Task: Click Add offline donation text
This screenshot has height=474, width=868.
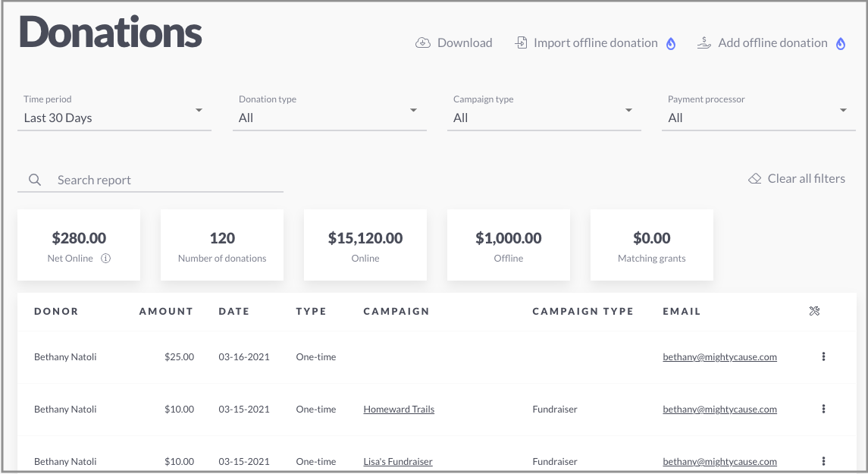Action: 772,42
